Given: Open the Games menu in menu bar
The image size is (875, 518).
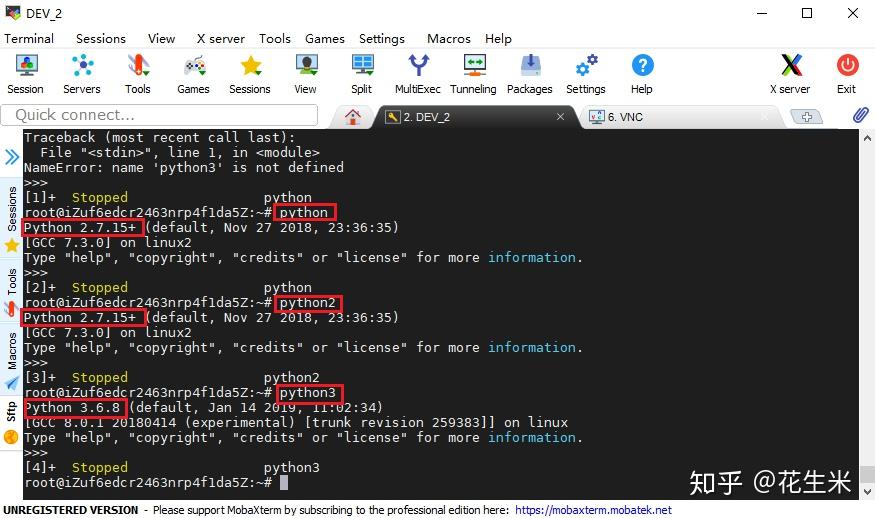Looking at the screenshot, I should pyautogui.click(x=325, y=39).
